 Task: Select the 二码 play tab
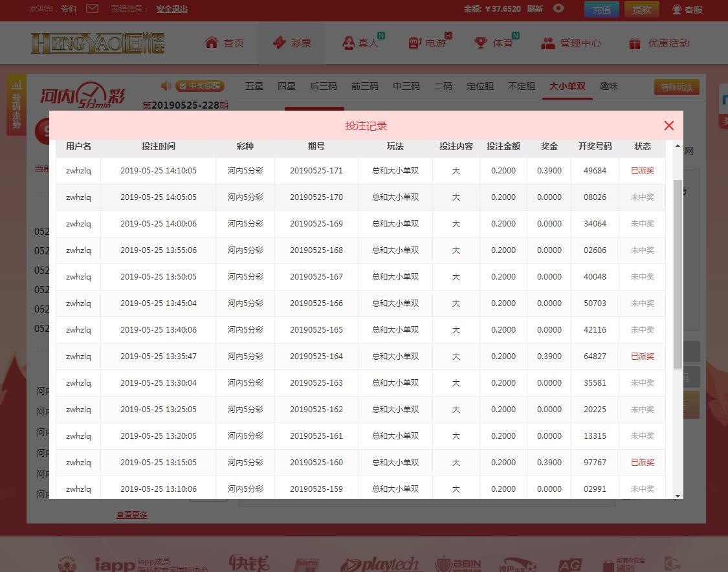coord(443,86)
